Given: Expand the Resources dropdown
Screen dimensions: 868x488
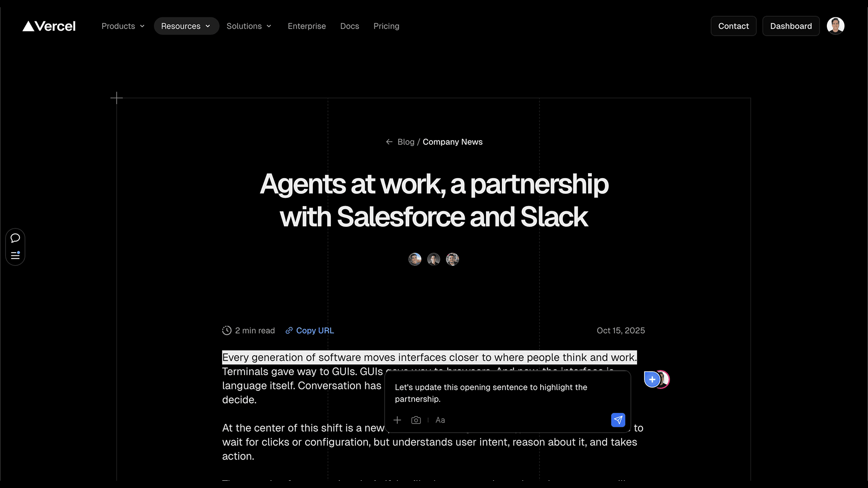Looking at the screenshot, I should pos(186,26).
